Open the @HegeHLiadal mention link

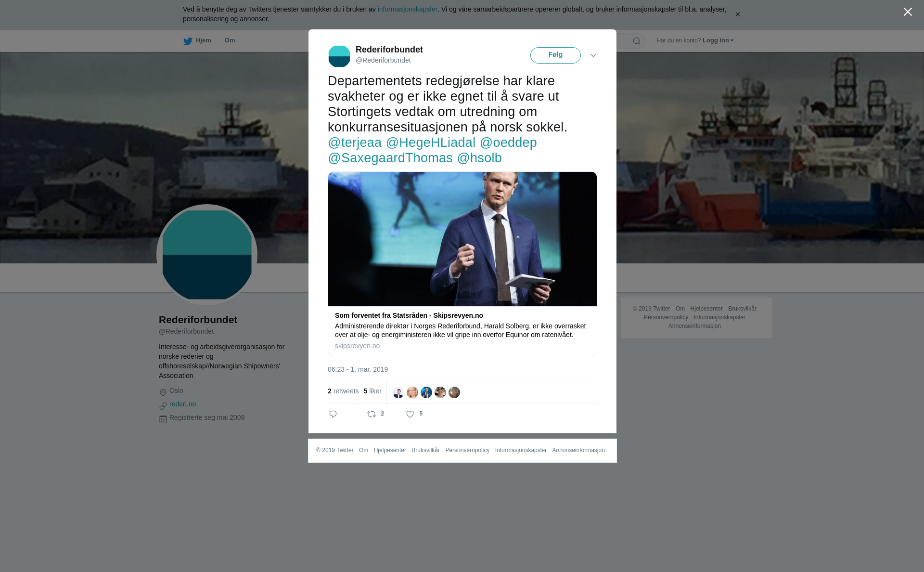click(x=430, y=143)
